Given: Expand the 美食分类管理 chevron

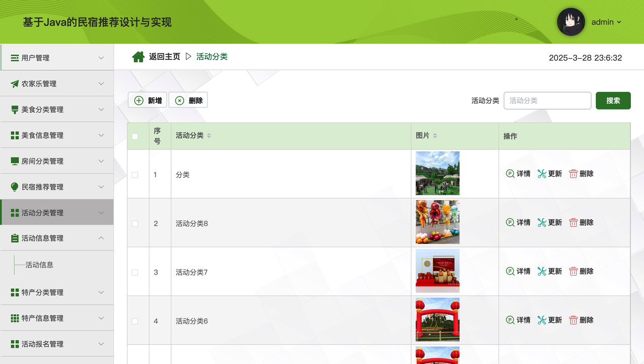Looking at the screenshot, I should pyautogui.click(x=101, y=110).
